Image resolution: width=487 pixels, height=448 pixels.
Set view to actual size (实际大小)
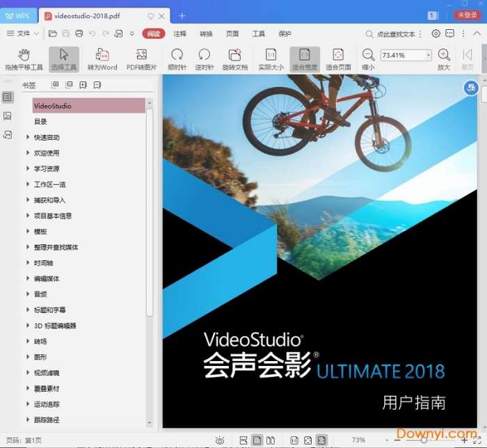271,59
